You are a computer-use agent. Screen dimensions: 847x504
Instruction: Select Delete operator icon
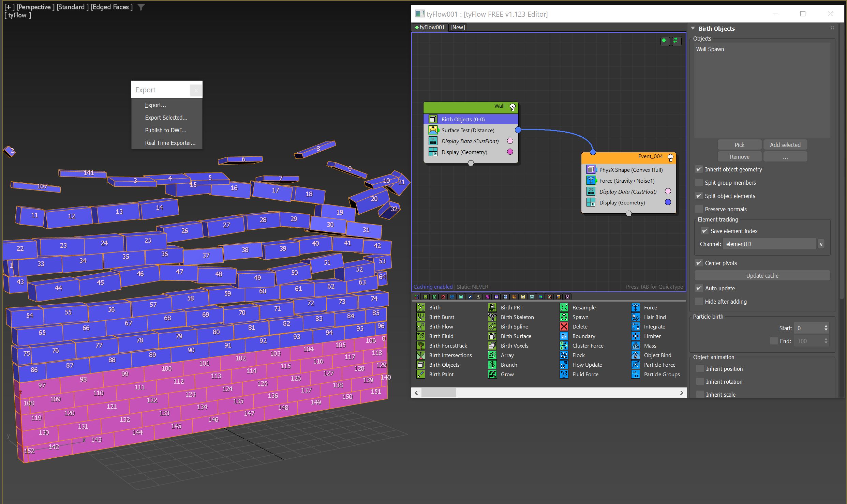tap(564, 326)
